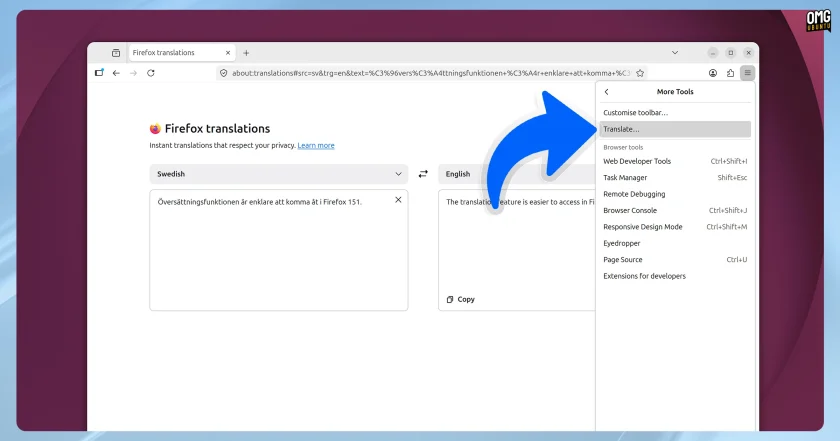Bookmark this page with the star icon
The width and height of the screenshot is (840, 441).
tap(640, 73)
